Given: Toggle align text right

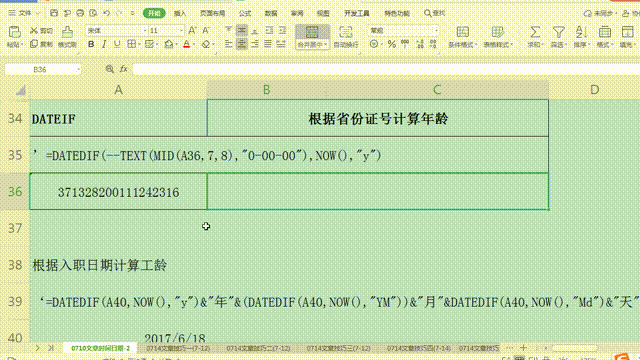Looking at the screenshot, I should click(x=255, y=44).
